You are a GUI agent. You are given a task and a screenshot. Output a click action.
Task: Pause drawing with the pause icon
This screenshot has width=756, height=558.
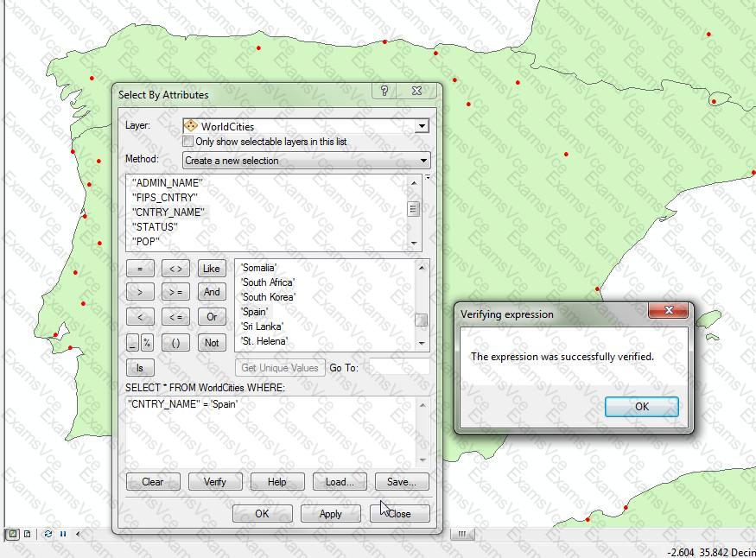(63, 534)
